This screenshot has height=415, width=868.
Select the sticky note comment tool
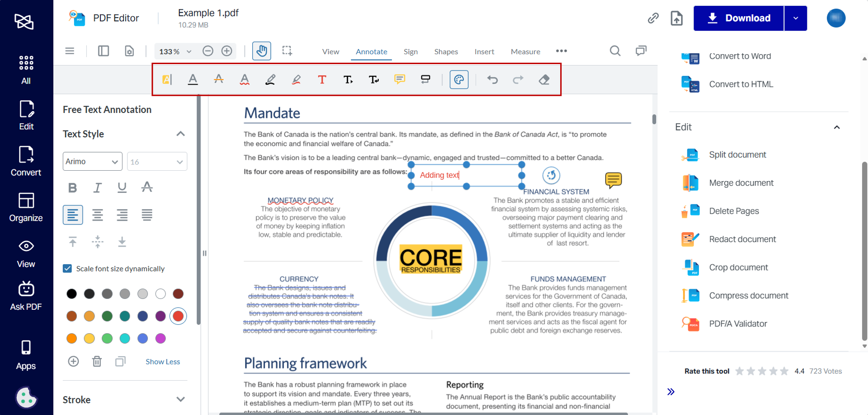[400, 79]
